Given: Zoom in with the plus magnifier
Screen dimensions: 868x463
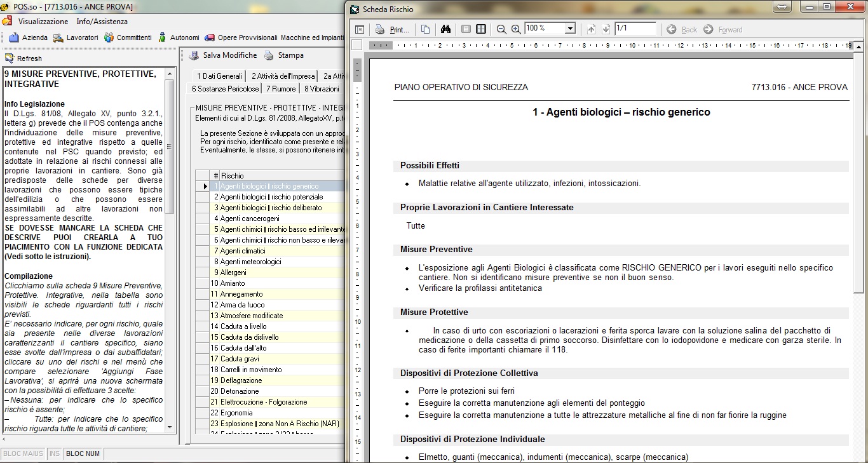Looking at the screenshot, I should (516, 29).
